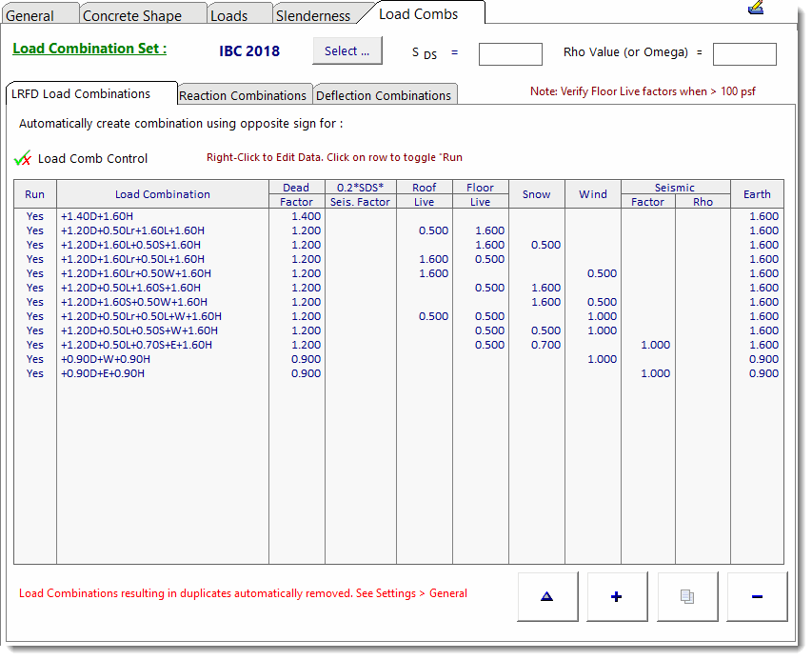This screenshot has height=660, width=812.
Task: Click the pencil icon at top right
Action: (757, 7)
